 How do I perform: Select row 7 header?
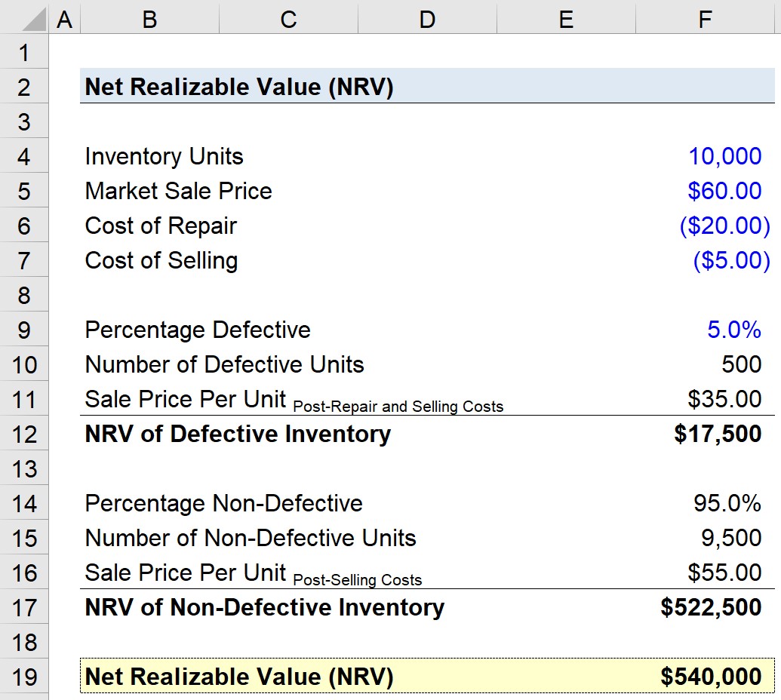(24, 260)
